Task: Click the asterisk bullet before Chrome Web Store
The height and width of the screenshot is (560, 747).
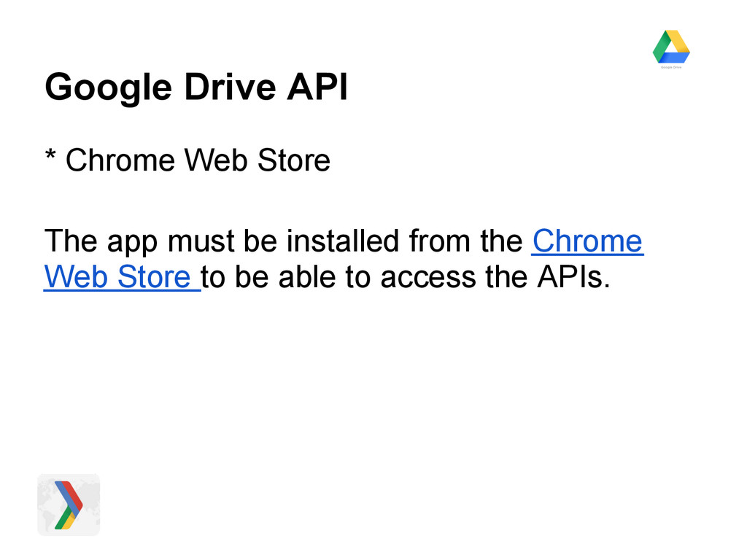Action: click(50, 158)
